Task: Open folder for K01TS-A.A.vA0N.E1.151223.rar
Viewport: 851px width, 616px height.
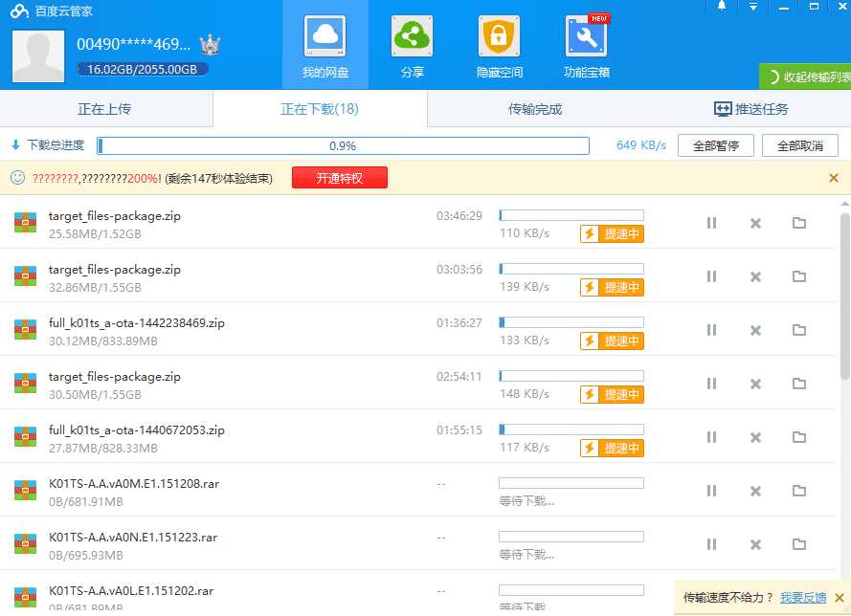Action: pos(799,544)
